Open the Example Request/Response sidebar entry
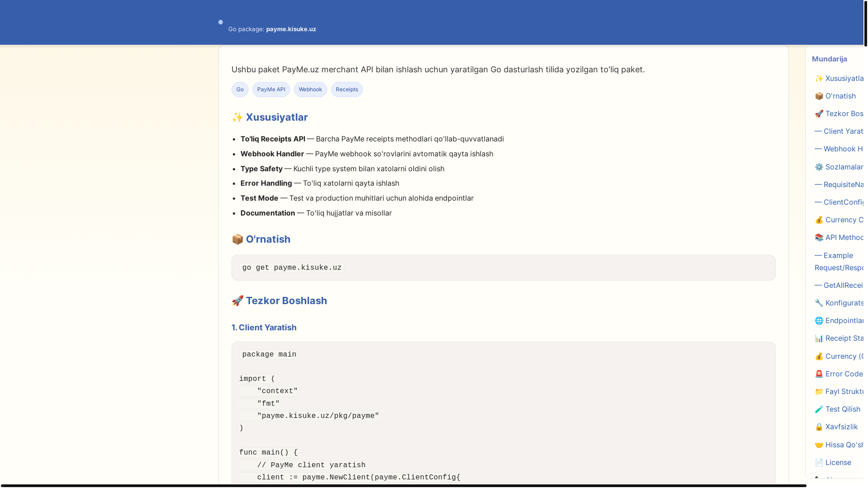Viewport: 868px width, 488px height. pyautogui.click(x=839, y=261)
